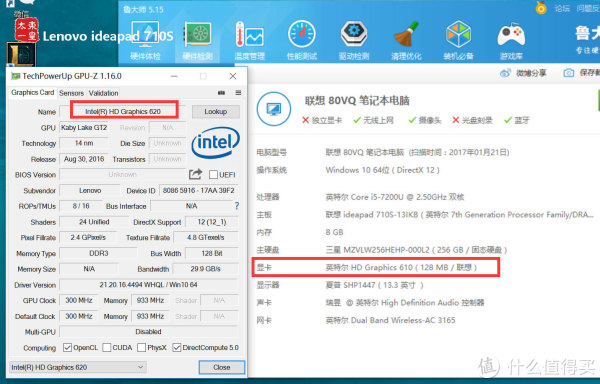Click 操作系统 Windows 10 64位 row

(348, 170)
